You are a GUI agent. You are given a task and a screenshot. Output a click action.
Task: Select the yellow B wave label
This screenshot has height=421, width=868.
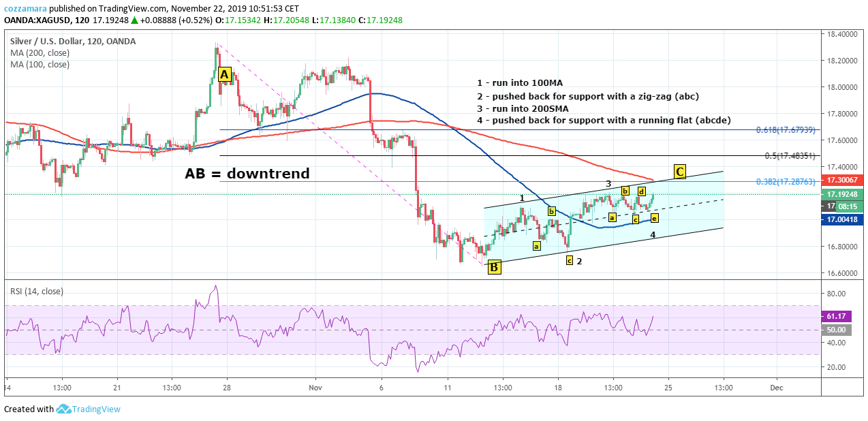pos(495,266)
